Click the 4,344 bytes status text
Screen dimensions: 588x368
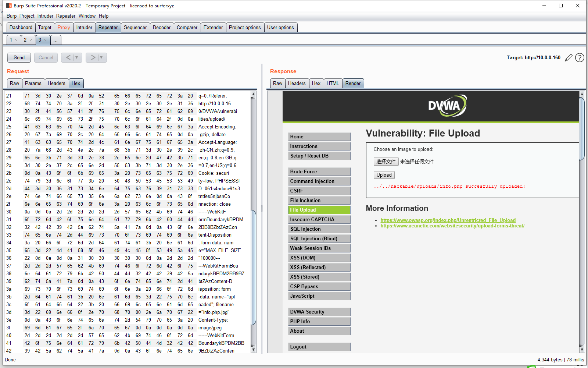550,360
